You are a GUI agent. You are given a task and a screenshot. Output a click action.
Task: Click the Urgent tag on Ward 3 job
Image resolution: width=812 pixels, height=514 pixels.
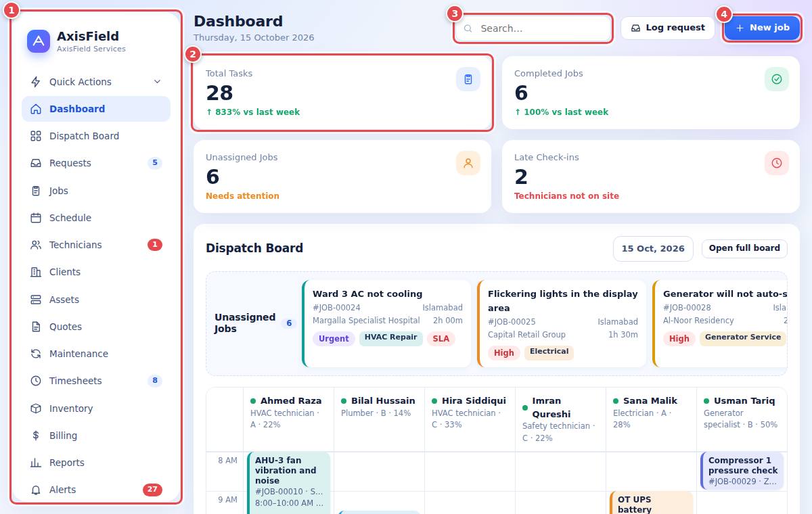pos(334,339)
